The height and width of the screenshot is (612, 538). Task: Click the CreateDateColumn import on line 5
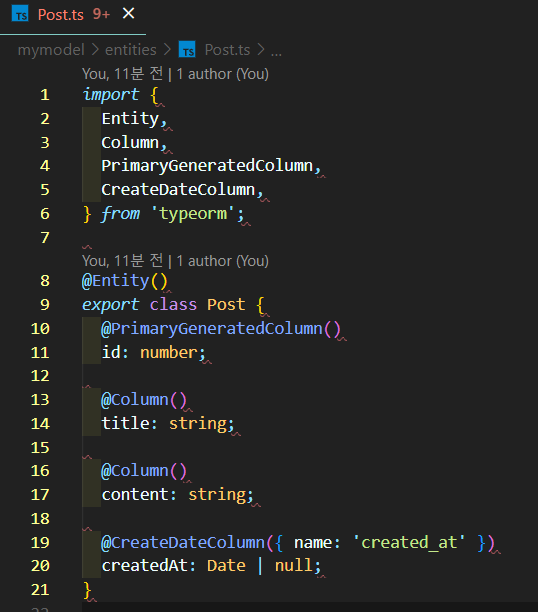click(x=178, y=190)
